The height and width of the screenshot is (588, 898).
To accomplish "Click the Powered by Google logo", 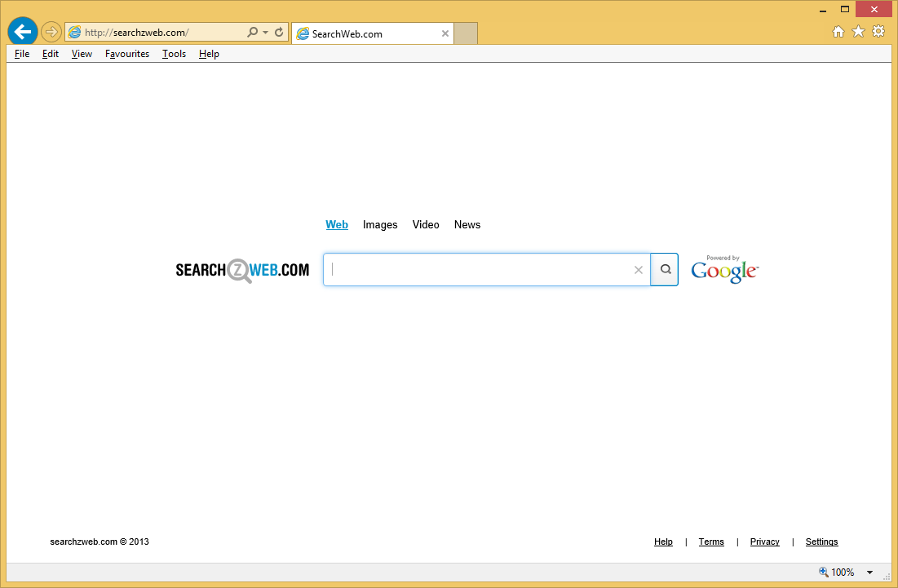I will 724,269.
